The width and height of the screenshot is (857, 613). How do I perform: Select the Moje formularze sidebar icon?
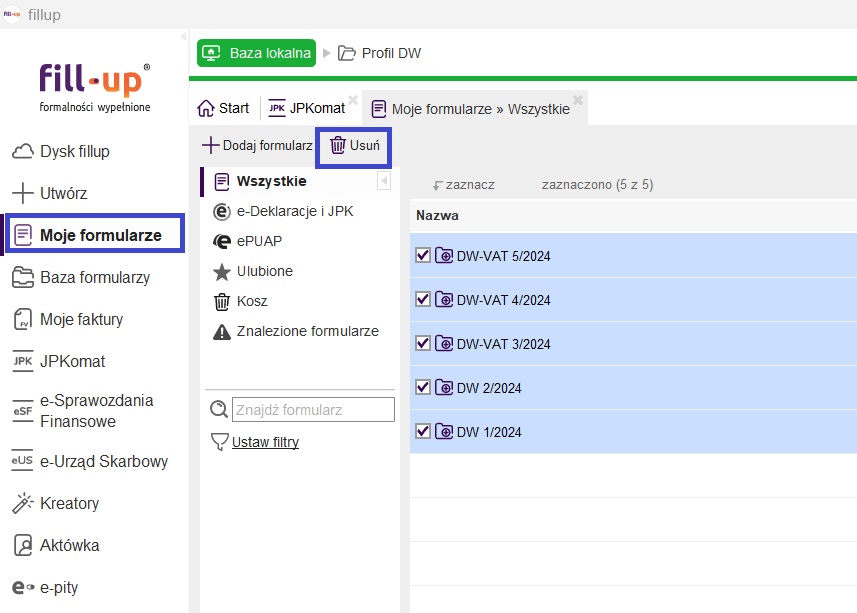[x=23, y=235]
